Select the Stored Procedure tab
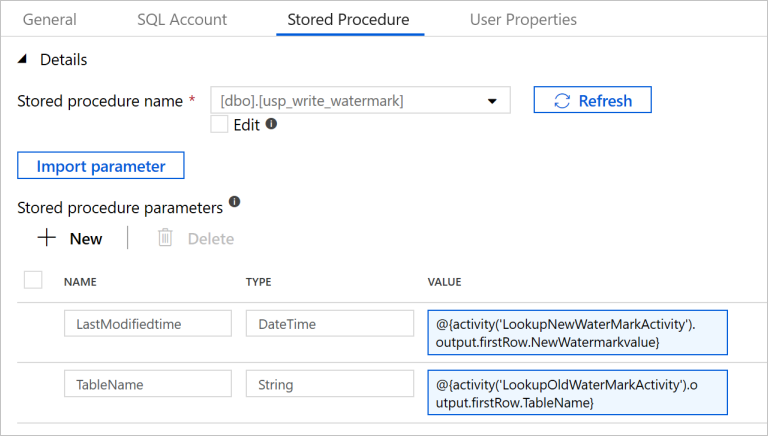The width and height of the screenshot is (768, 436). click(349, 19)
